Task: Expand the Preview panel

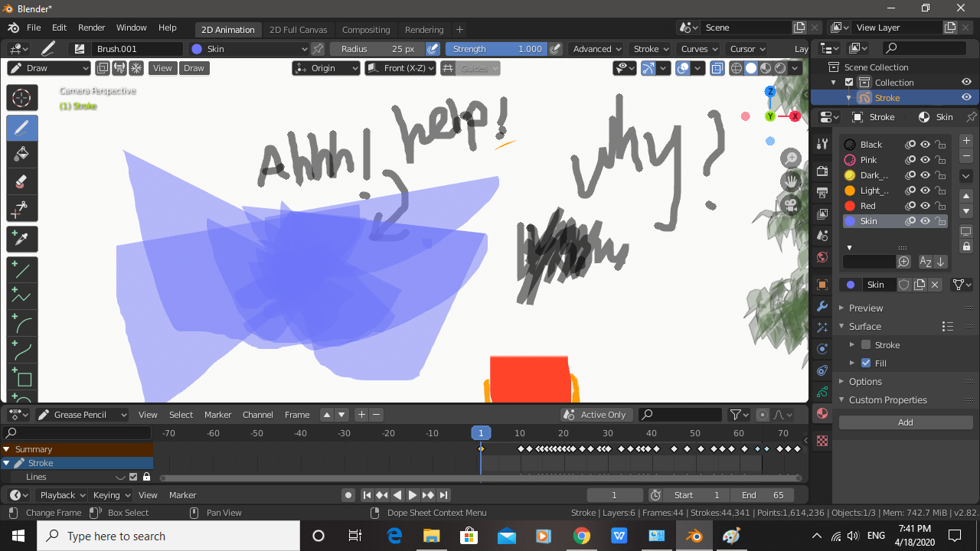Action: point(865,308)
